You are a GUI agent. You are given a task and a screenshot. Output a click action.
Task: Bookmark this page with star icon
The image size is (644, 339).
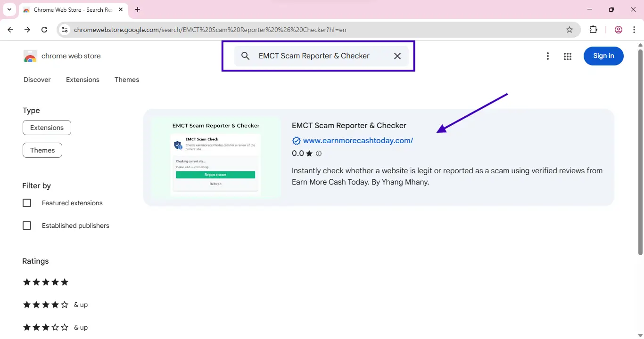569,30
